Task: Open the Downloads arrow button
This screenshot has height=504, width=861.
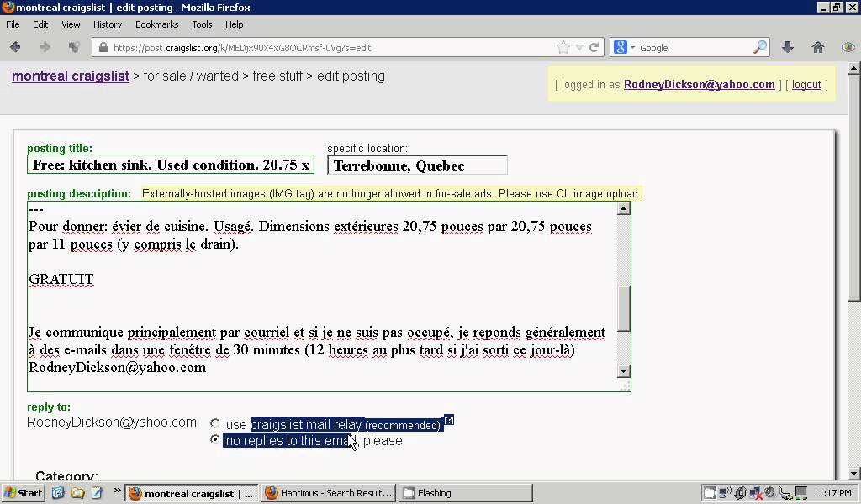Action: (788, 47)
